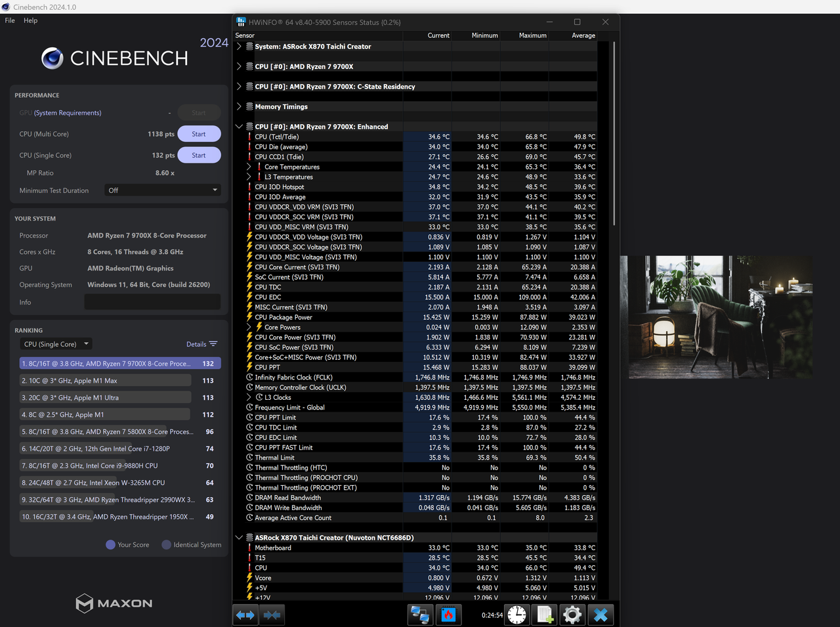840x627 pixels.
Task: Click the Info text field in Your System
Action: pos(152,302)
